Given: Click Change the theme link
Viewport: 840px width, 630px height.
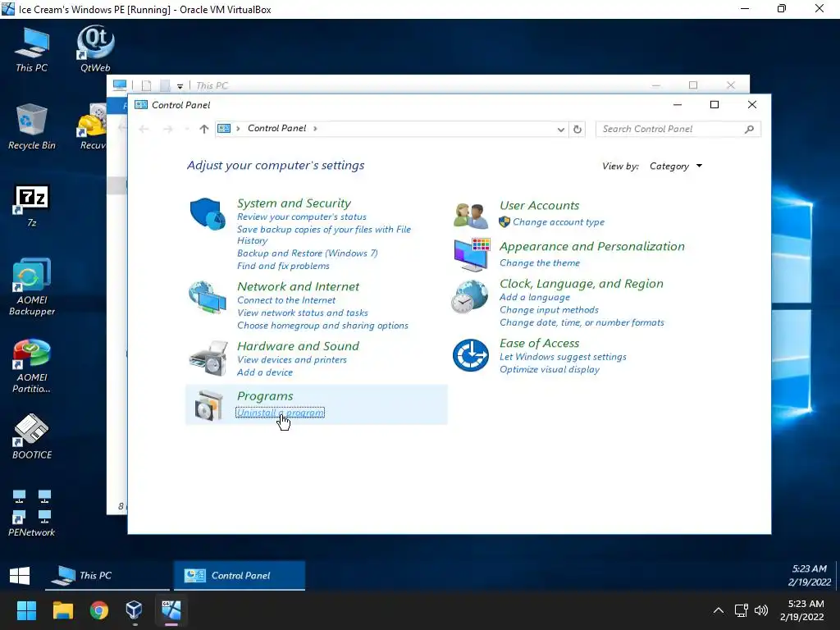Looking at the screenshot, I should 540,263.
